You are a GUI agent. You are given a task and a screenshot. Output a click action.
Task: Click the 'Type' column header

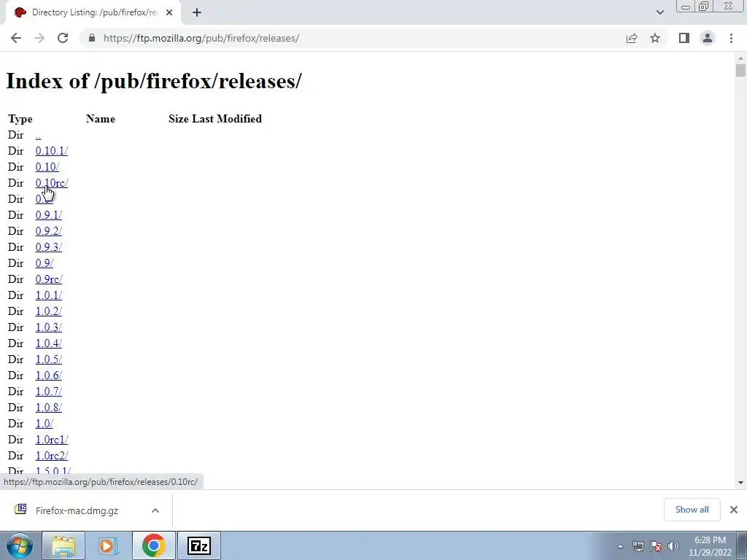point(20,119)
